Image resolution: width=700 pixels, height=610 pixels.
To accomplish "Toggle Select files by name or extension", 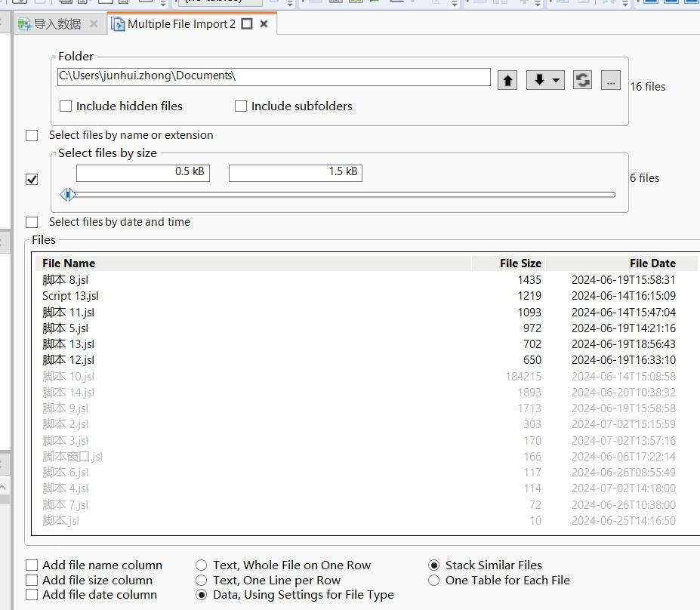I will pyautogui.click(x=32, y=135).
